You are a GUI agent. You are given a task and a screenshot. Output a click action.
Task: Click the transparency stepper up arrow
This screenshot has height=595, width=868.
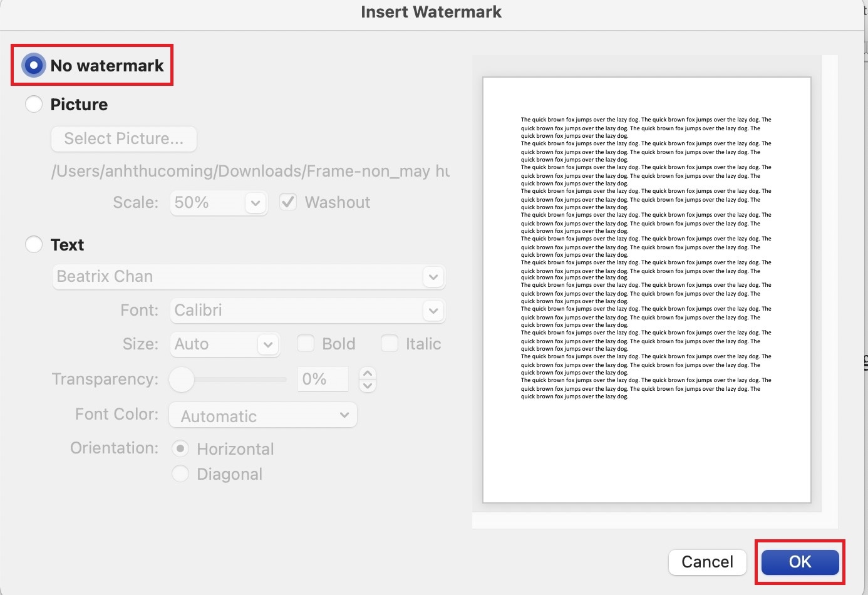pos(368,373)
